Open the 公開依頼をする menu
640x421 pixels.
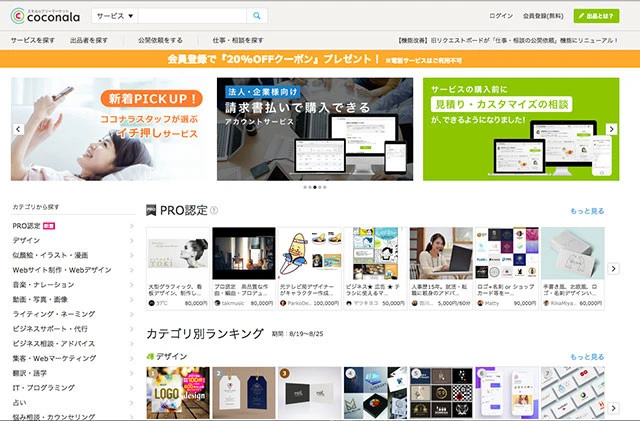tap(160, 40)
